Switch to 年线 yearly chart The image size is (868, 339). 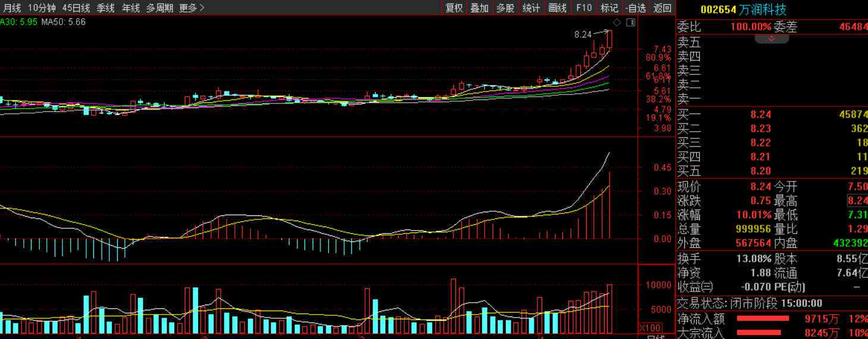tap(131, 8)
